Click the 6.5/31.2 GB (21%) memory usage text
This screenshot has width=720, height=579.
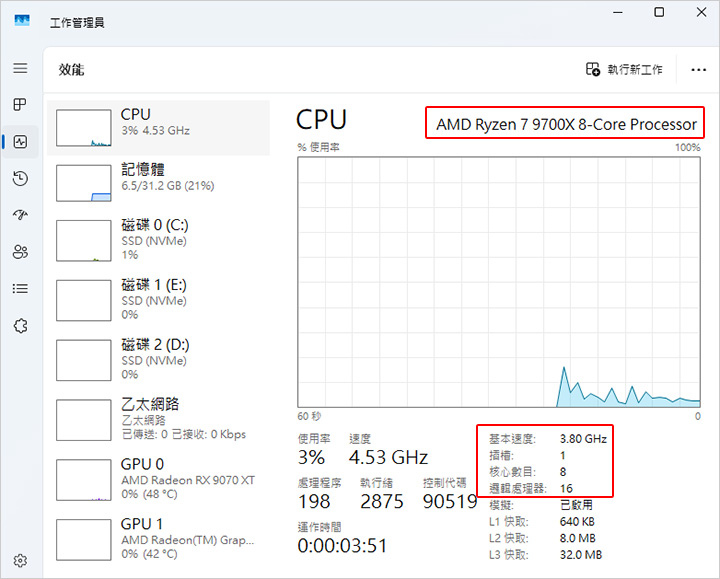(168, 186)
